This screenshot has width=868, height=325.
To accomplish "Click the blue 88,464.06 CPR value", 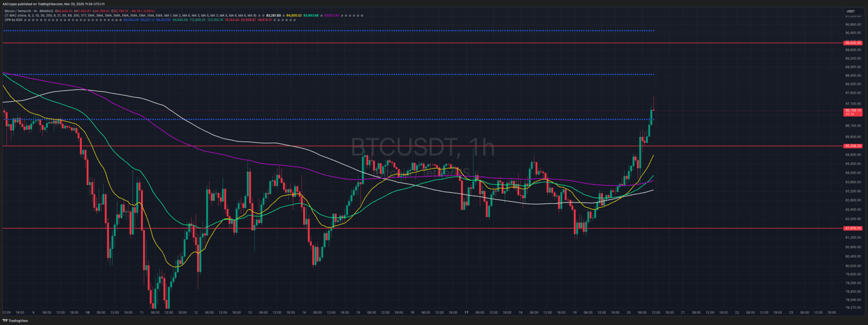I will pos(131,20).
